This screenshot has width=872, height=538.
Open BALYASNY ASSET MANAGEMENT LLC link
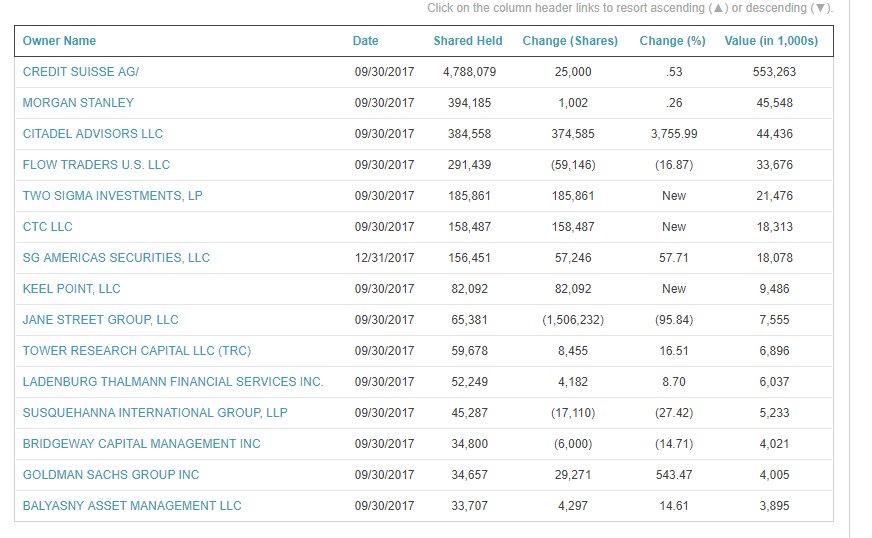click(x=132, y=506)
